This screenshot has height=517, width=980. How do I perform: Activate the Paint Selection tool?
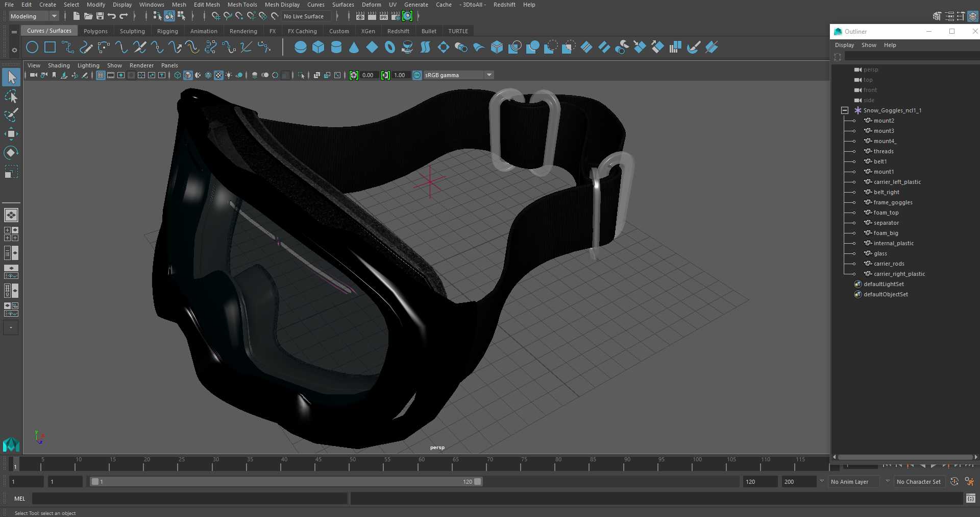[11, 115]
